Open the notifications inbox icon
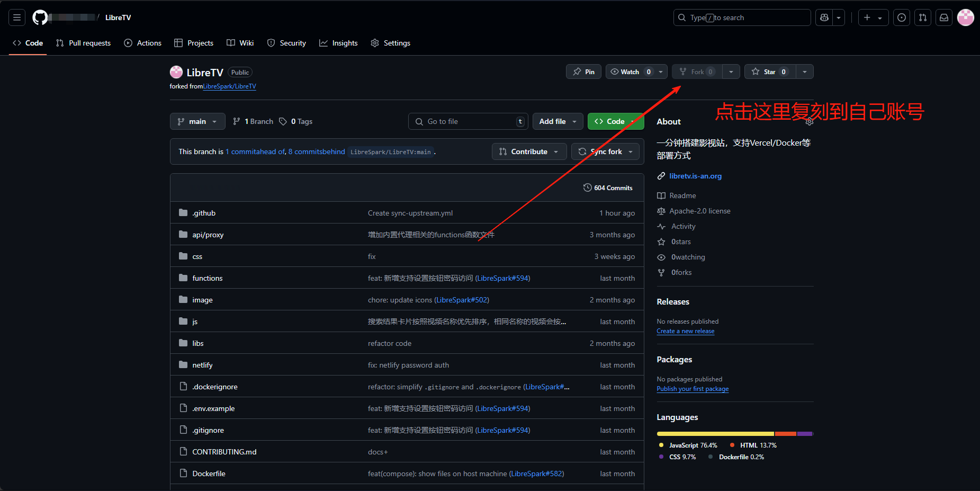Image resolution: width=980 pixels, height=491 pixels. [x=944, y=17]
